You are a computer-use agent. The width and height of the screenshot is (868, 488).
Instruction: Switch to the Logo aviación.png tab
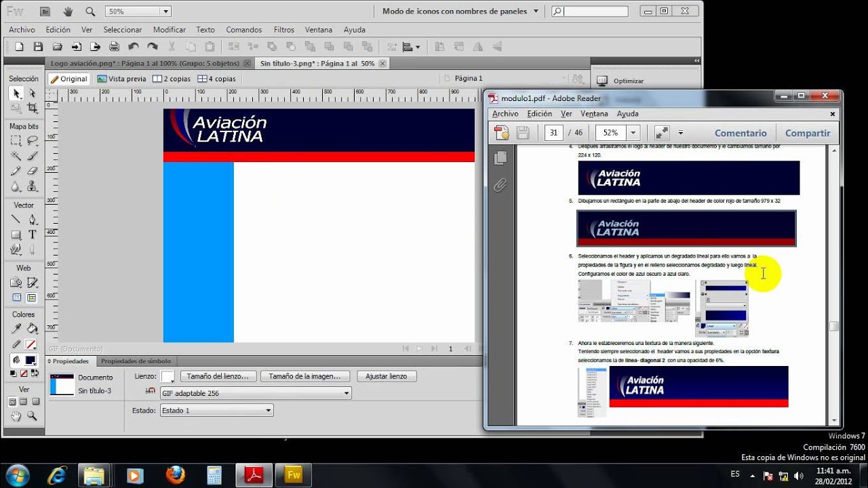(145, 63)
